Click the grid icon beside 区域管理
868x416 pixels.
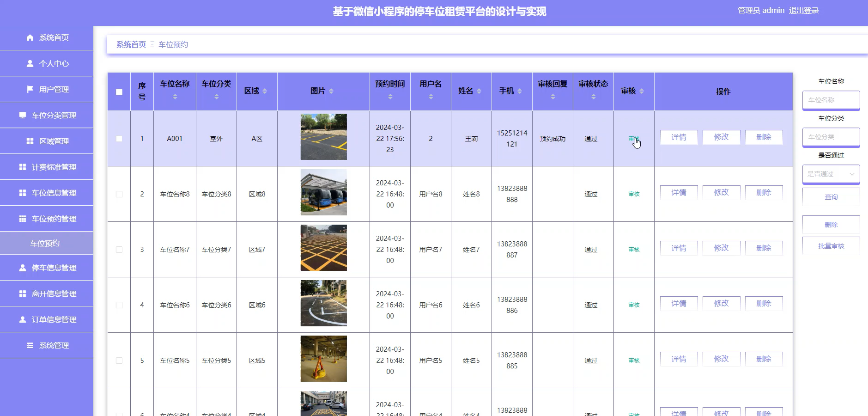point(30,141)
